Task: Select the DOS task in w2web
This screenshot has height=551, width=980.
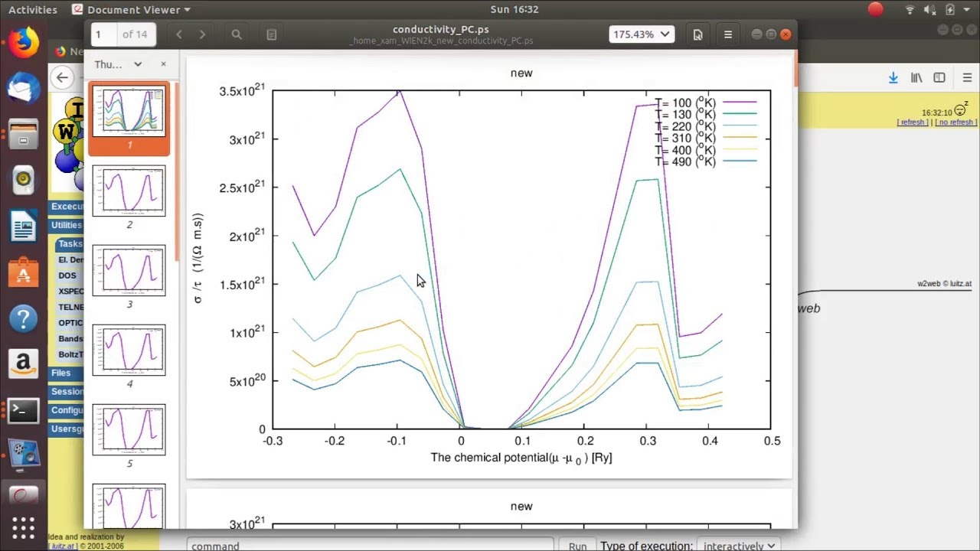Action: tap(67, 275)
